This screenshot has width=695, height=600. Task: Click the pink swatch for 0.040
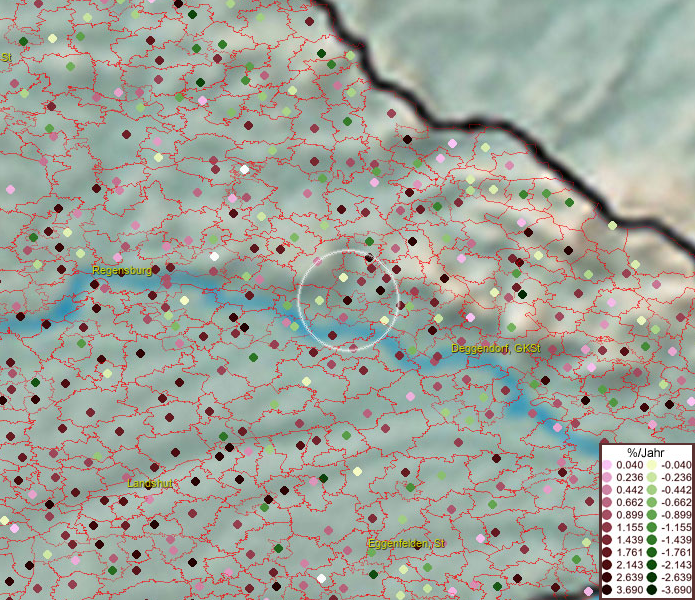607,465
